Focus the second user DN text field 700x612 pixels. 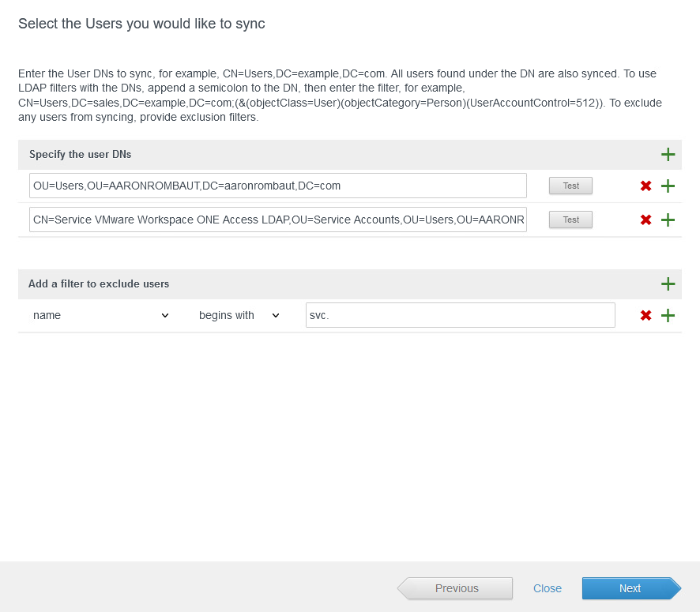pos(277,220)
